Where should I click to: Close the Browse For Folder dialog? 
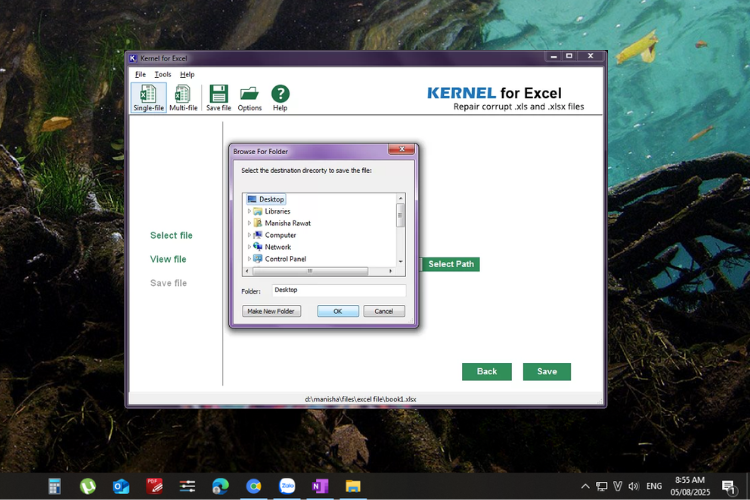401,149
